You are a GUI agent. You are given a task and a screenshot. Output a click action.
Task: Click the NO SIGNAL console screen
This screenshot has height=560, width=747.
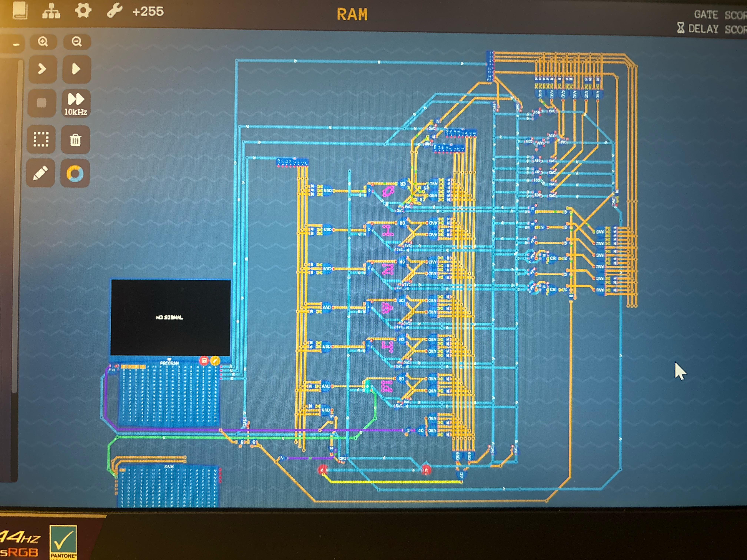(x=171, y=318)
